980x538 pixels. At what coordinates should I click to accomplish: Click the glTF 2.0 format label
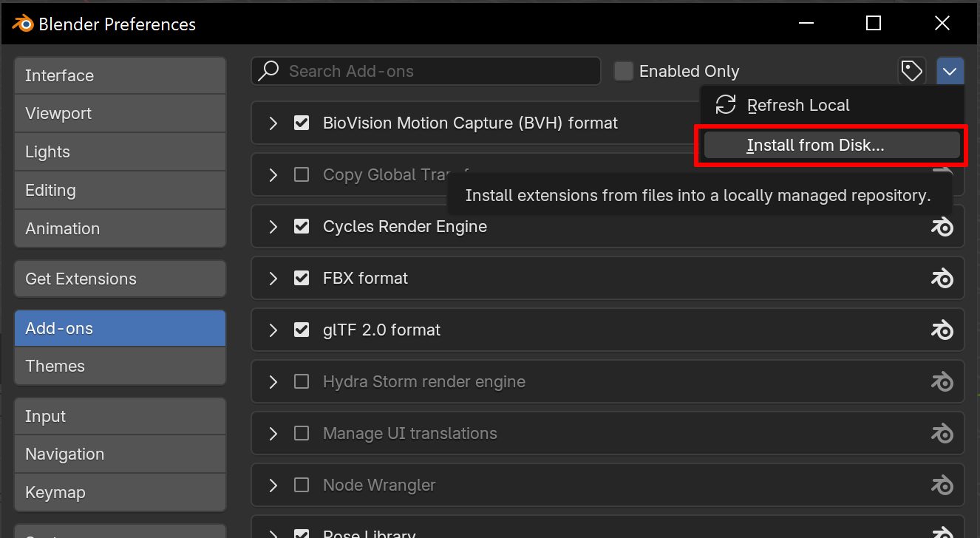pyautogui.click(x=381, y=330)
